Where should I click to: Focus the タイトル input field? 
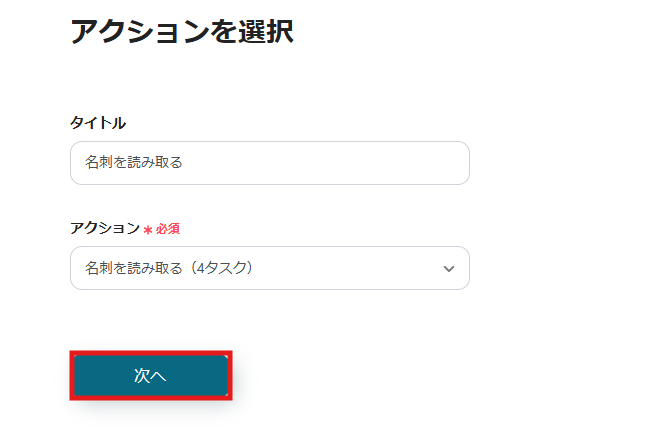(x=269, y=162)
